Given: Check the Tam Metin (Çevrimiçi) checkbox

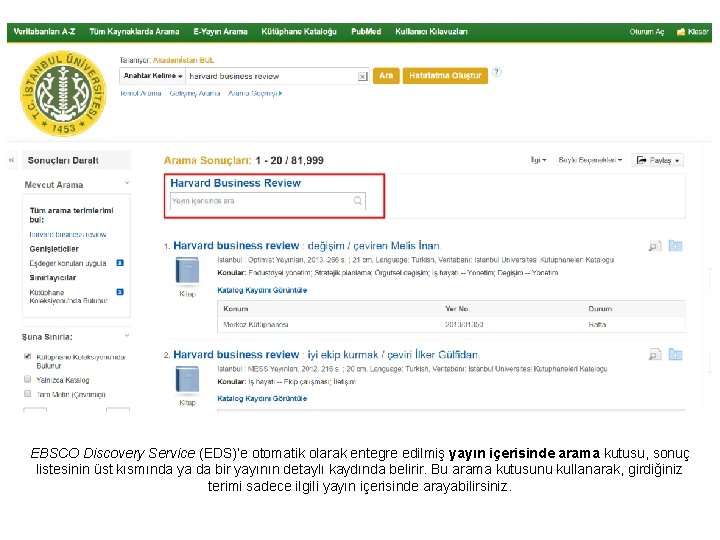Looking at the screenshot, I should pos(28,394).
